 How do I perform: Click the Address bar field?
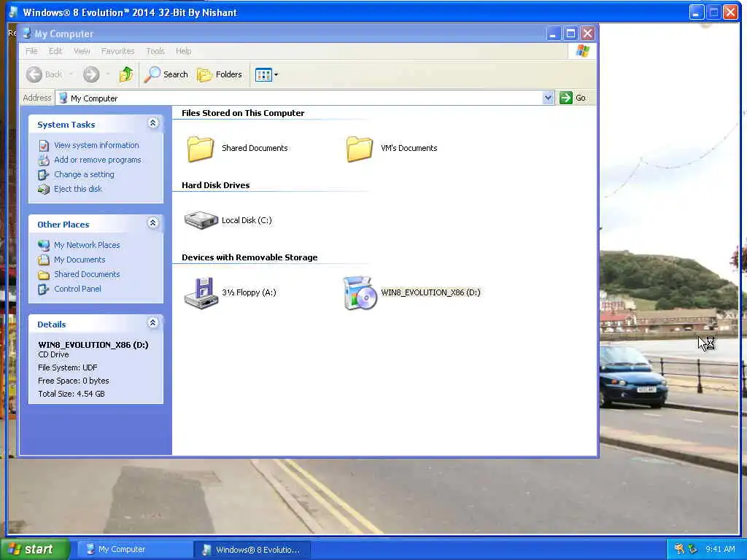coord(305,98)
